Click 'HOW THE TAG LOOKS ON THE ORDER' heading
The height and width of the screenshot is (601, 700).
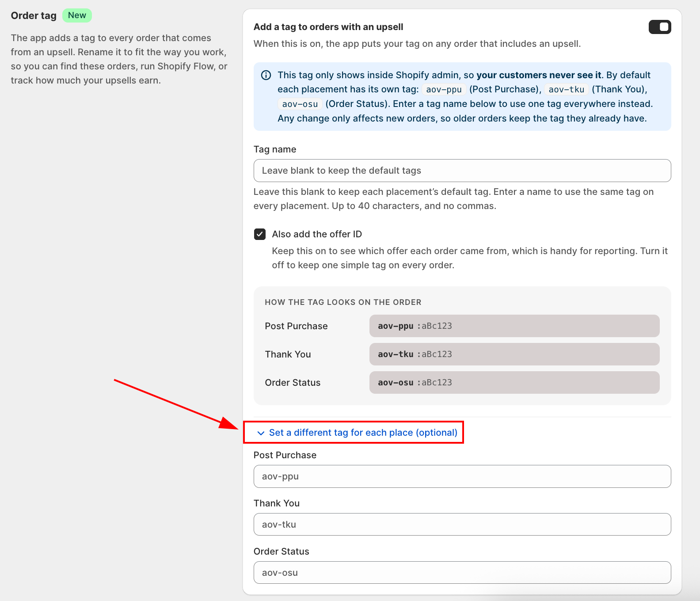tap(343, 302)
